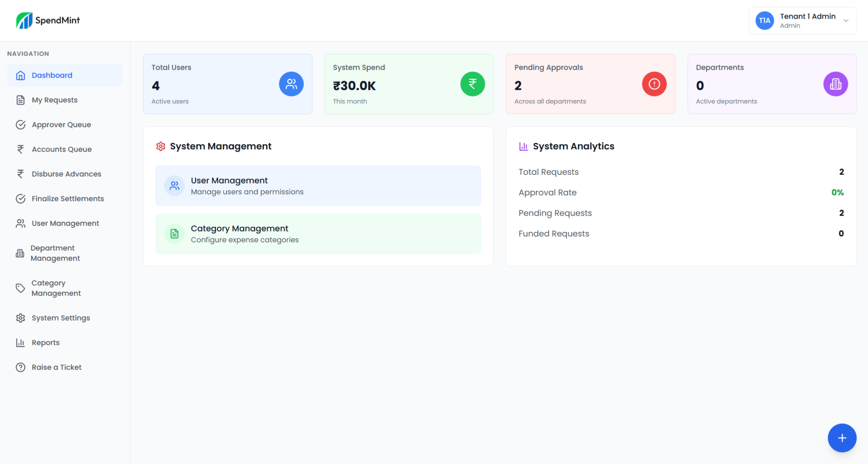Open Finalize Settlements page
868x464 pixels.
(68, 198)
